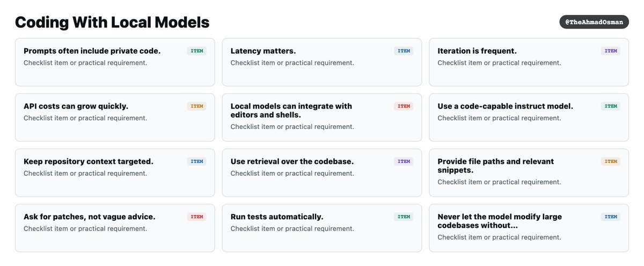The width and height of the screenshot is (644, 266).
Task: Select the green ITEM tag on private code card
Action: [197, 51]
